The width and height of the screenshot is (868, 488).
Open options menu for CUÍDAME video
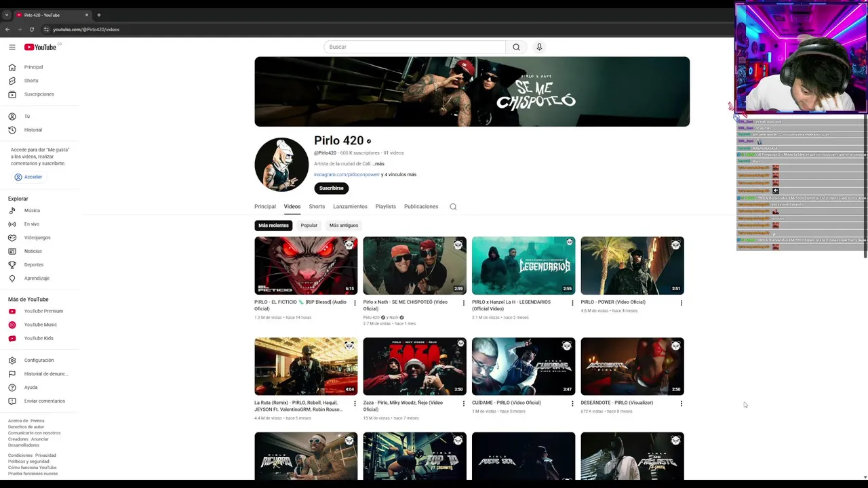pos(572,403)
